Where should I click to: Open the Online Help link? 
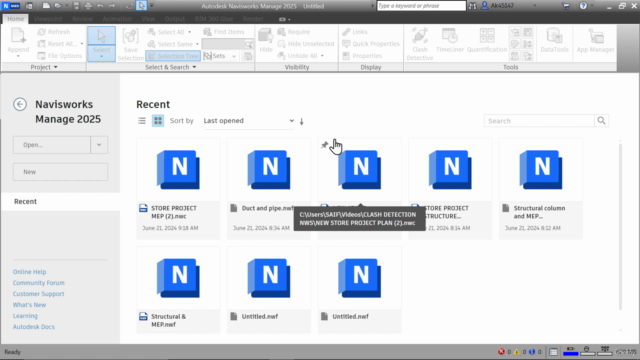click(29, 272)
